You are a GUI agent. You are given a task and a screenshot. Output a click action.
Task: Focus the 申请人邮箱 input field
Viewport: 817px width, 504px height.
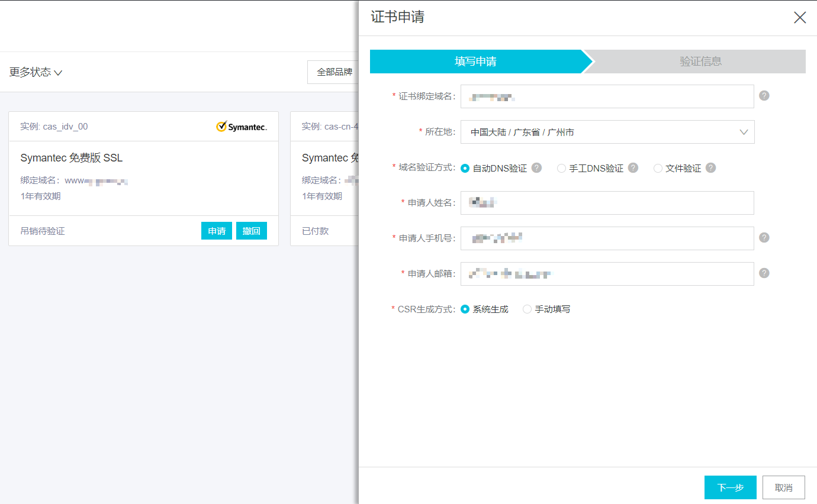607,274
